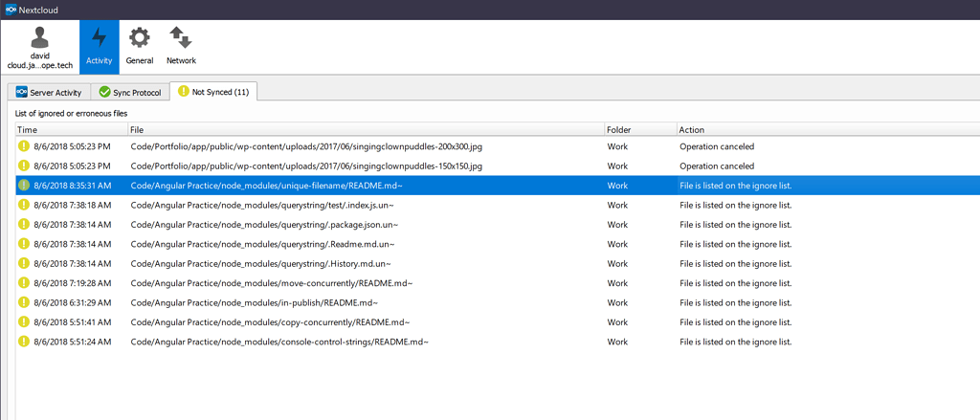Click Work folder cell in console-control-strings row

(x=617, y=342)
